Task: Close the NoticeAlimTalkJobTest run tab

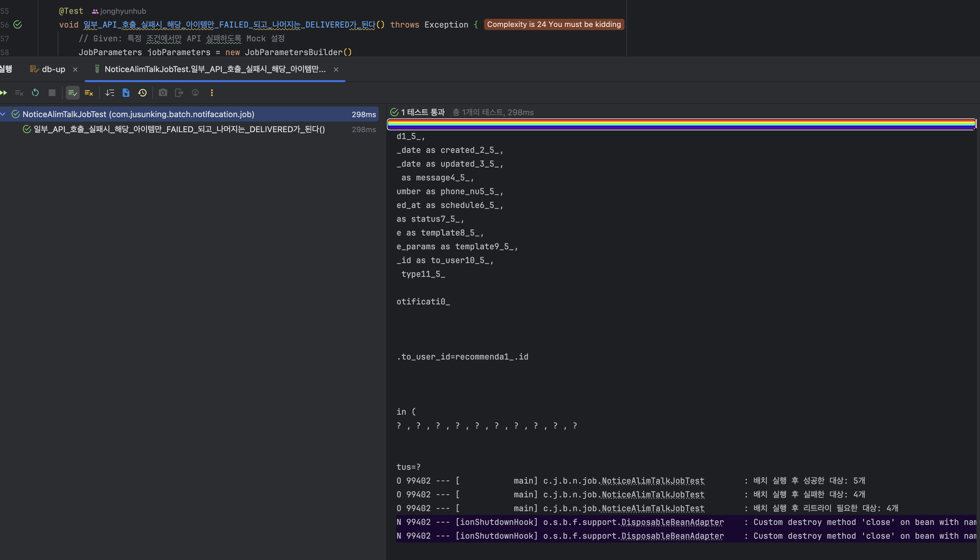Action: click(336, 70)
